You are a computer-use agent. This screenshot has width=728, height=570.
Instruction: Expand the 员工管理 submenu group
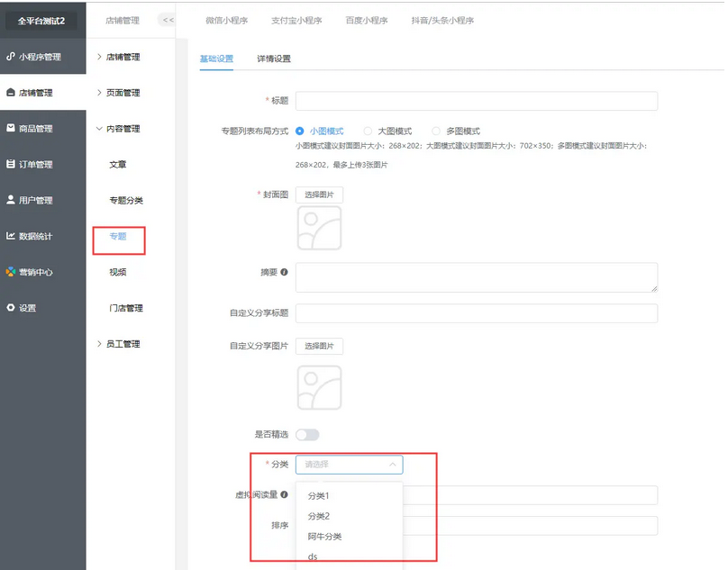pyautogui.click(x=118, y=344)
